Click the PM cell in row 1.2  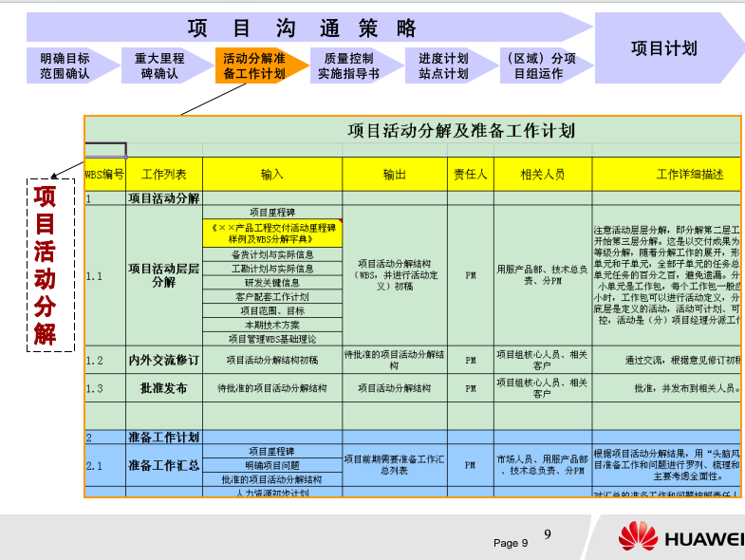[471, 361]
